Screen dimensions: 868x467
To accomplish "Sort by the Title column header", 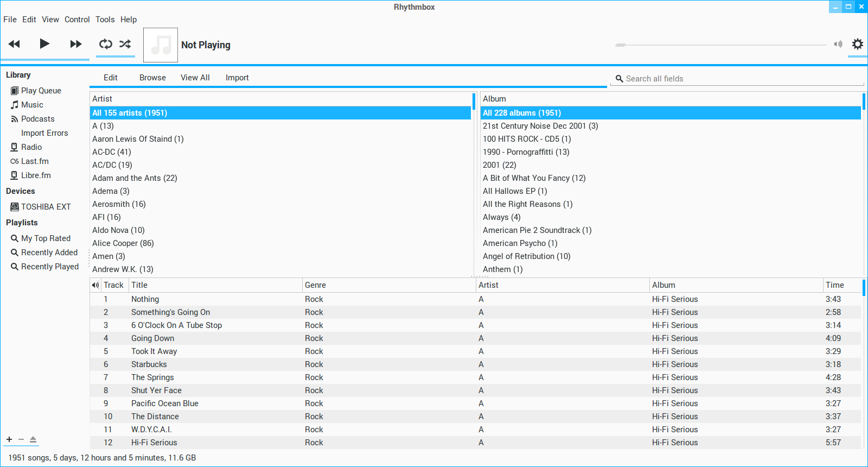I will [x=215, y=285].
